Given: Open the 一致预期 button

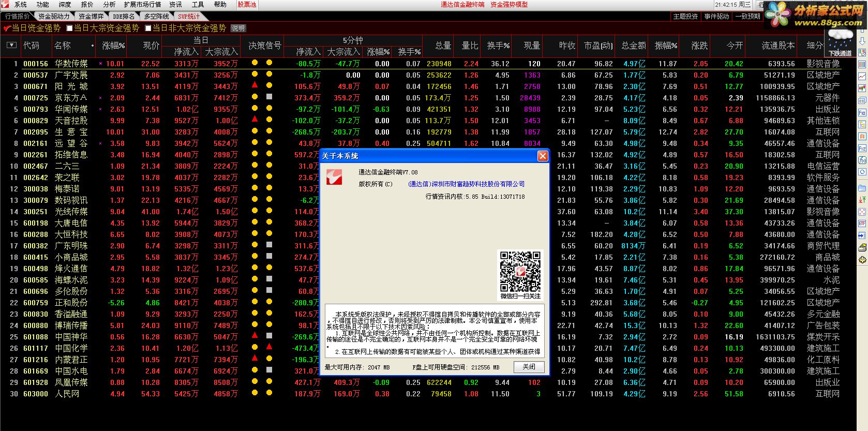Looking at the screenshot, I should 747,17.
